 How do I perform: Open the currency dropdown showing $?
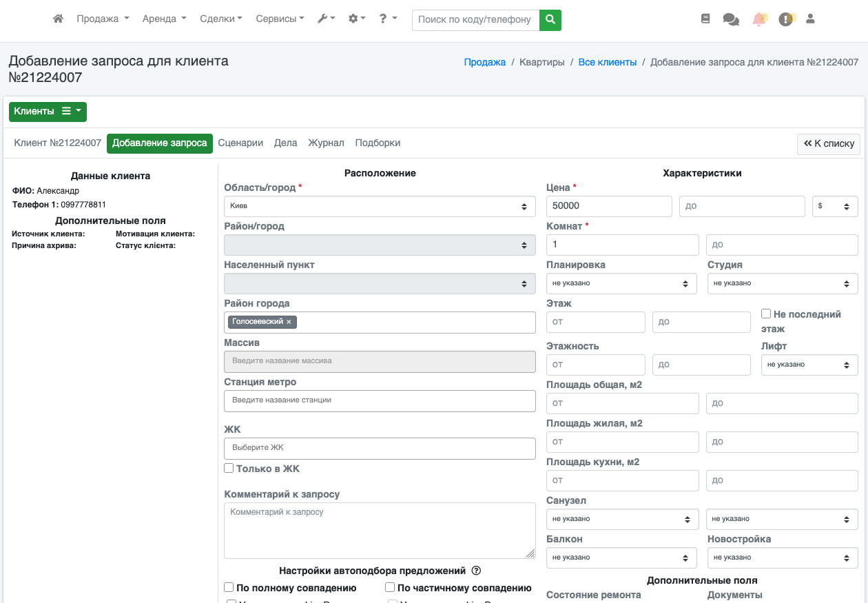coord(834,206)
